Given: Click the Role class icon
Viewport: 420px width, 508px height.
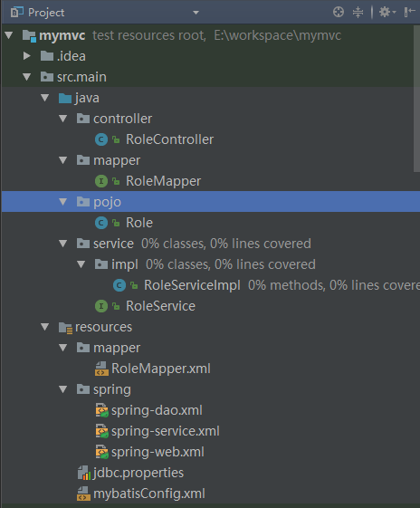Looking at the screenshot, I should pyautogui.click(x=101, y=223).
